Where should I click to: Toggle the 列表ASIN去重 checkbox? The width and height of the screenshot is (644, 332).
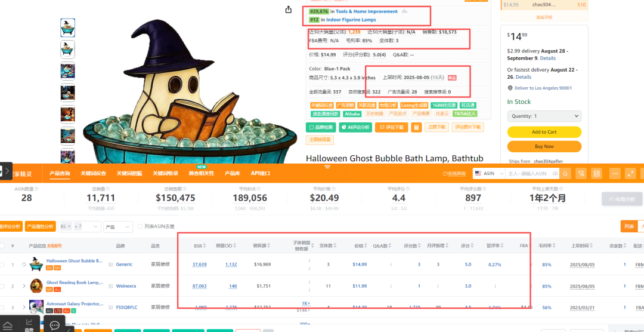pyautogui.click(x=141, y=226)
